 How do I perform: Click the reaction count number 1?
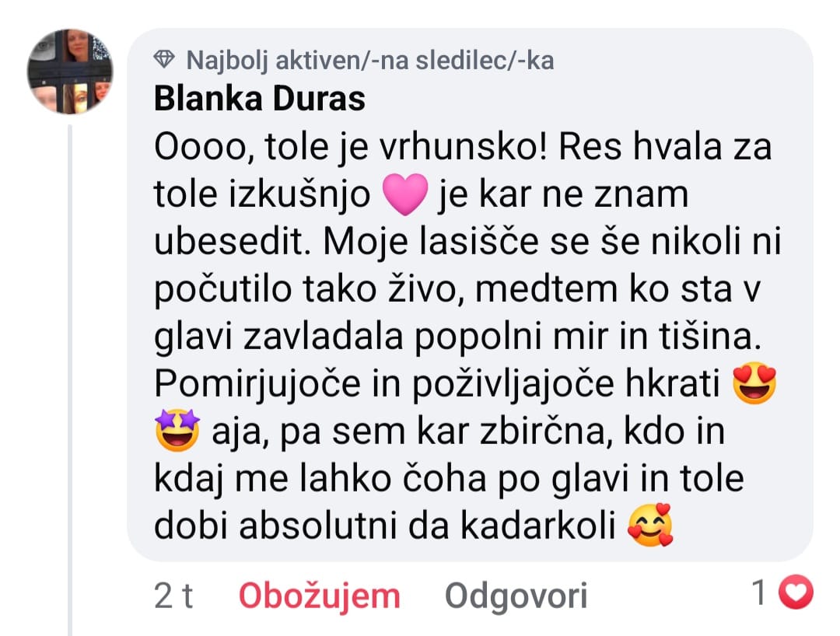tap(759, 592)
